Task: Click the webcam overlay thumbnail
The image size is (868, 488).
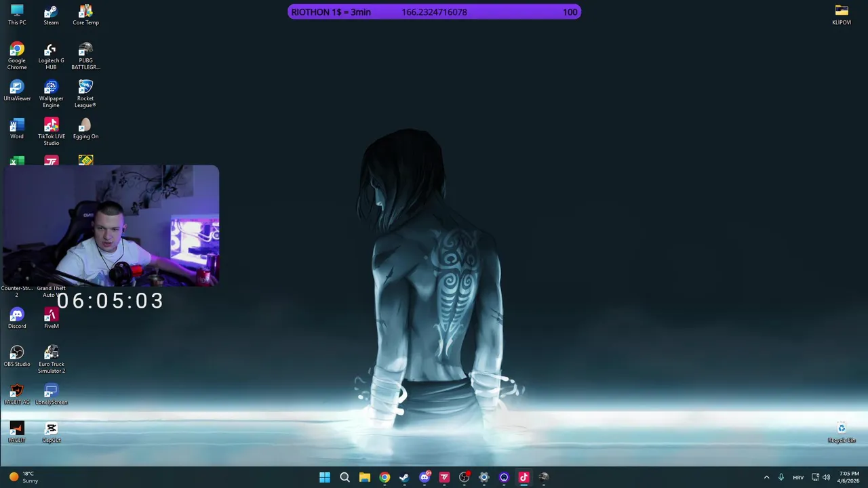Action: (x=111, y=226)
